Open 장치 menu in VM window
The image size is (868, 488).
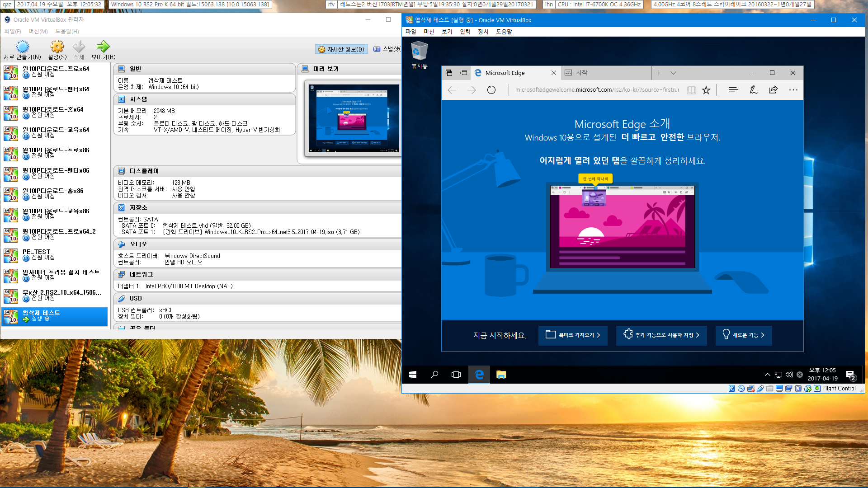click(483, 32)
